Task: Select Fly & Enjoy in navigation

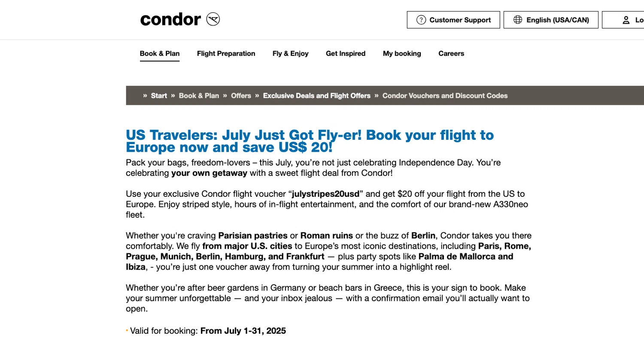Action: (290, 54)
